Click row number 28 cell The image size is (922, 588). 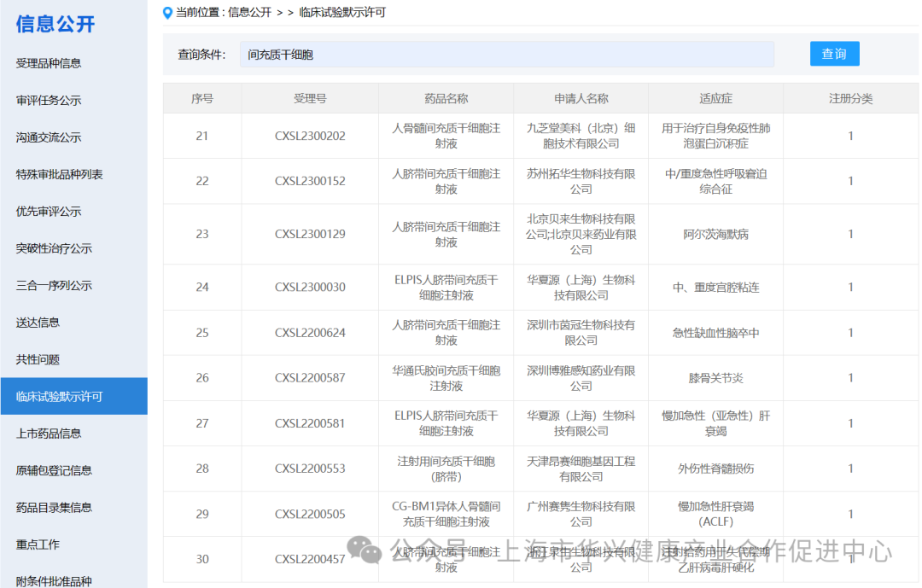point(202,469)
